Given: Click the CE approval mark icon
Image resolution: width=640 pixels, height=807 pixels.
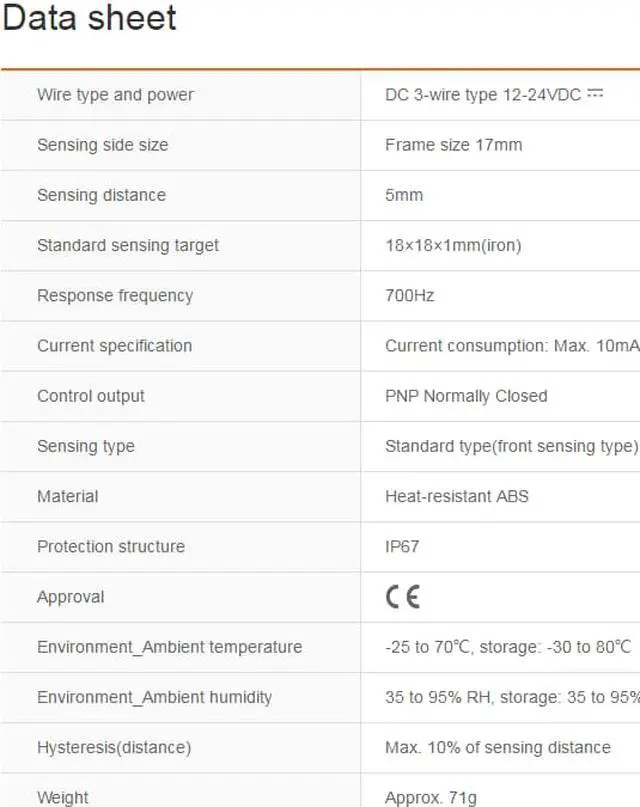Looking at the screenshot, I should tap(402, 597).
